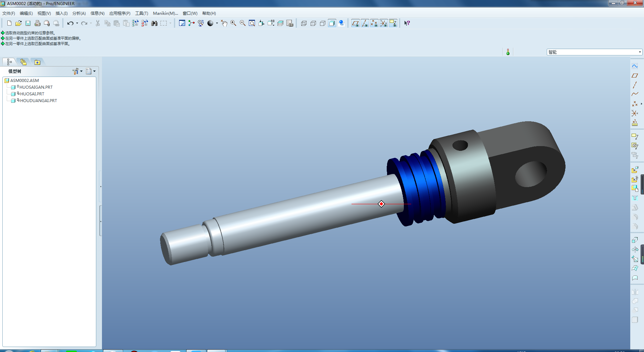
Task: Switch to the Folder Browser navigator tab
Action: [x=23, y=62]
